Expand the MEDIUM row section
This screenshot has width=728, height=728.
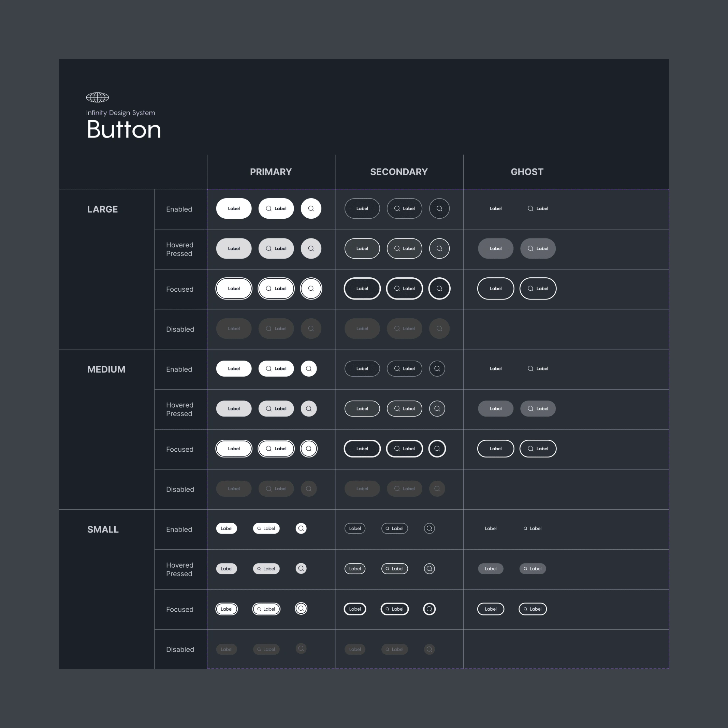[106, 369]
